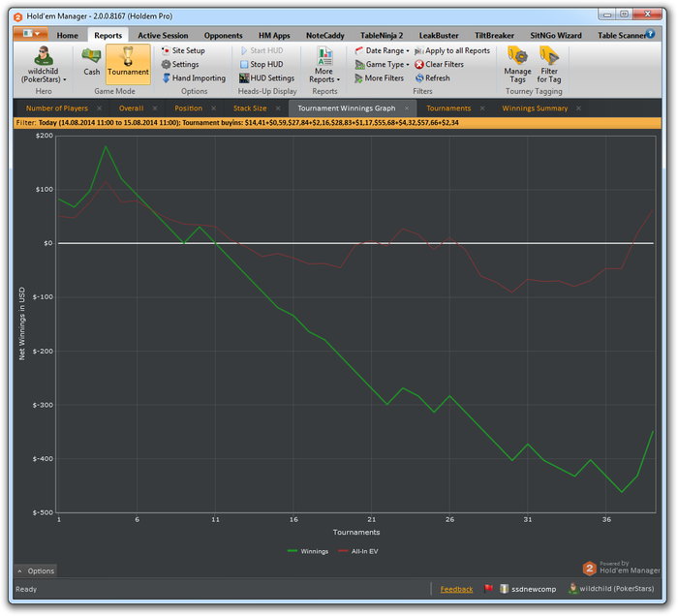This screenshot has width=678, height=616.
Task: Switch to the Winnings Summary report tab
Action: 535,108
